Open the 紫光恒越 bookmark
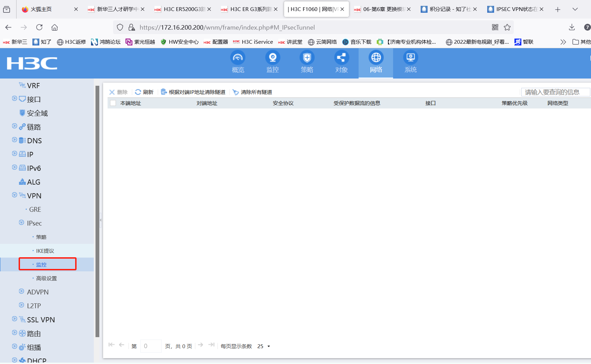 (x=140, y=42)
